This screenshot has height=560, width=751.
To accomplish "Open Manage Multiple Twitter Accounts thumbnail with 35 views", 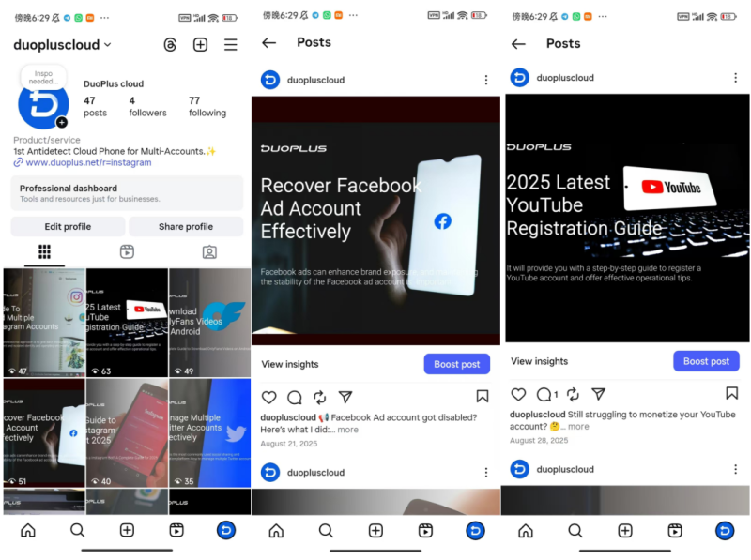I will point(209,432).
